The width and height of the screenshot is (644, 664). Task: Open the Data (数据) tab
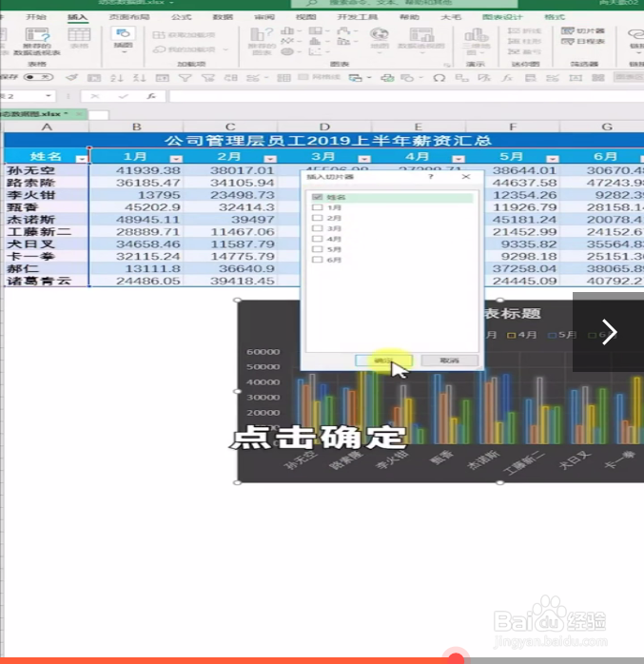click(x=223, y=17)
